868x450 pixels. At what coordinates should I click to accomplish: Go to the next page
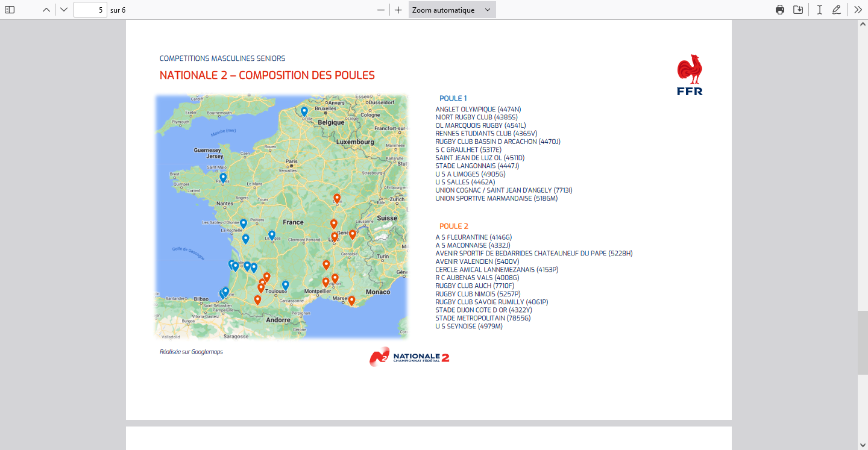pos(64,10)
